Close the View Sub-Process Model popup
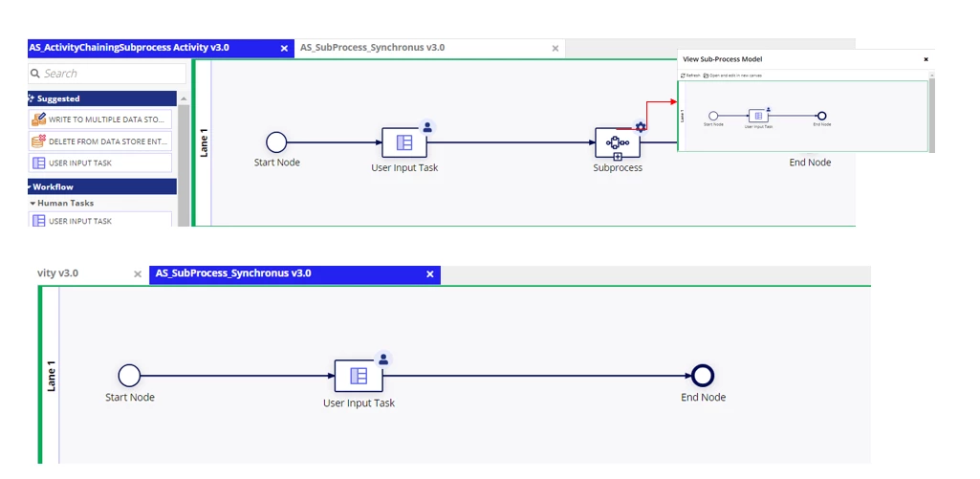The width and height of the screenshot is (980, 479). [926, 59]
